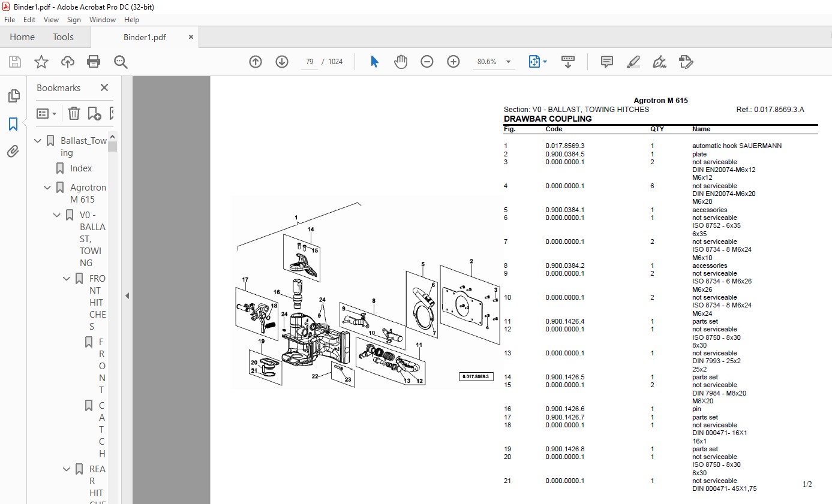The height and width of the screenshot is (504, 832).
Task: Add a comment sticky note
Action: pyautogui.click(x=607, y=62)
